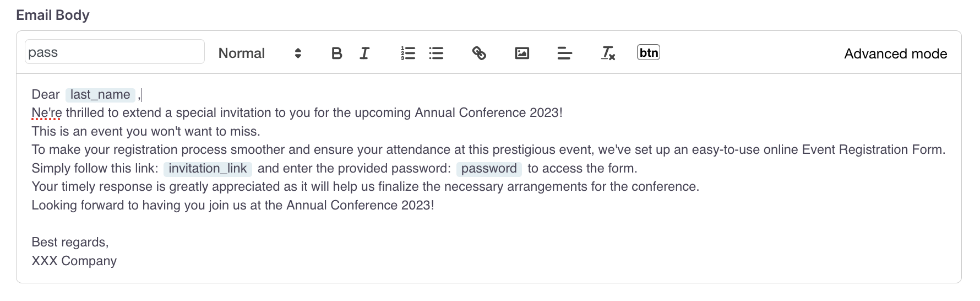Open the text alignment options
This screenshot has height=301, width=980.
[564, 53]
